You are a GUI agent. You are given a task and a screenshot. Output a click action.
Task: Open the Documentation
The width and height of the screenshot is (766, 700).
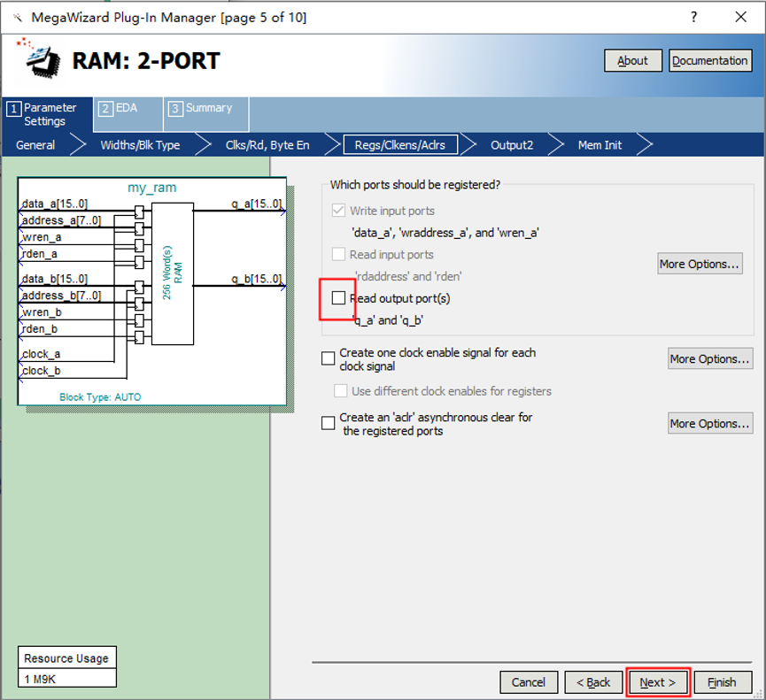(x=709, y=61)
